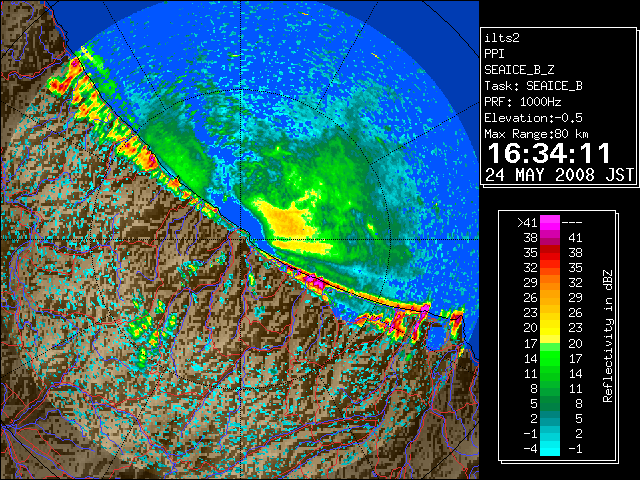Click the yellow high-reflectivity sea ice patch
The height and width of the screenshot is (480, 640).
(288, 220)
